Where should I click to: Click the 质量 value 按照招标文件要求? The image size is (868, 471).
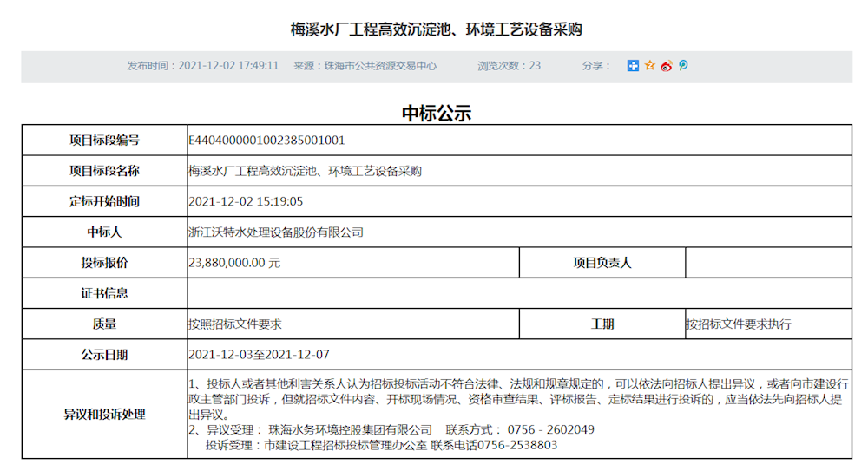coord(235,324)
